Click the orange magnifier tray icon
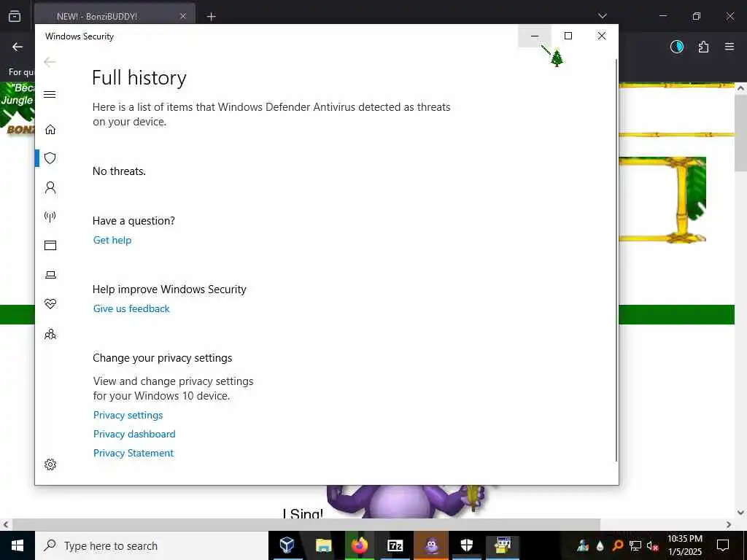The height and width of the screenshot is (560, 747). click(x=618, y=545)
